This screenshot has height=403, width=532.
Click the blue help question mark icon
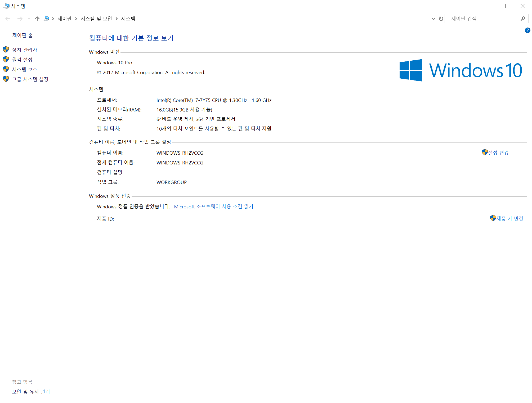527,30
